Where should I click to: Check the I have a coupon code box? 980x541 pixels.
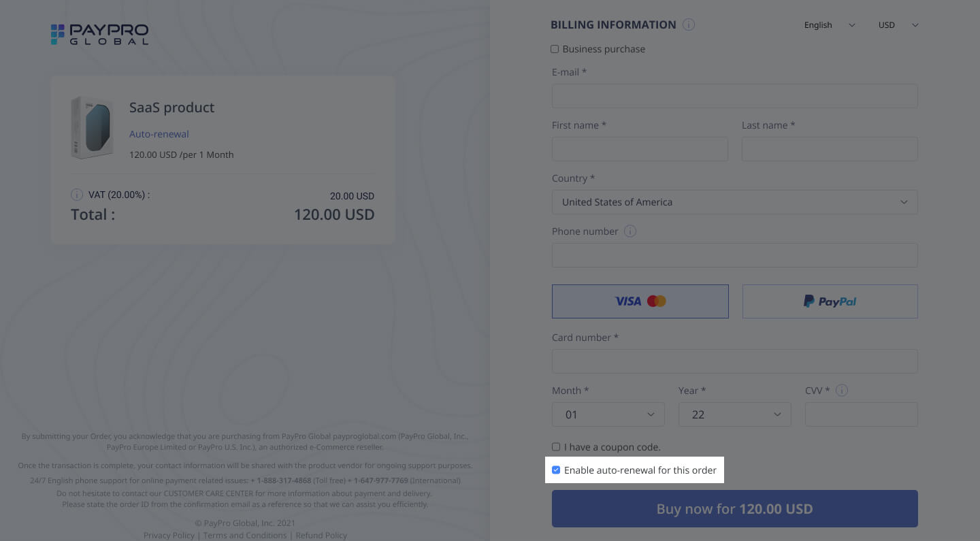tap(556, 446)
